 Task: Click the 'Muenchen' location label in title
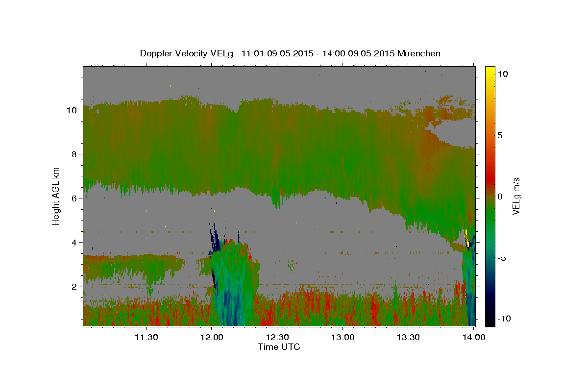[419, 53]
